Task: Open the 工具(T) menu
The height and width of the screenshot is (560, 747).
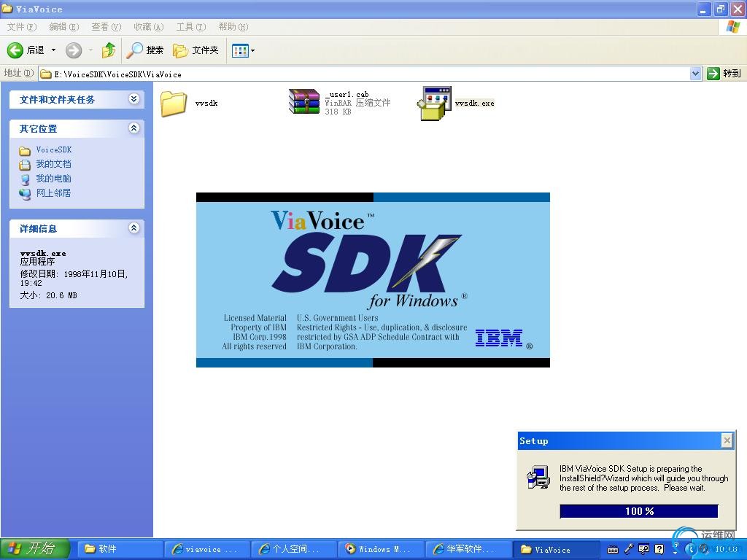Action: [191, 27]
